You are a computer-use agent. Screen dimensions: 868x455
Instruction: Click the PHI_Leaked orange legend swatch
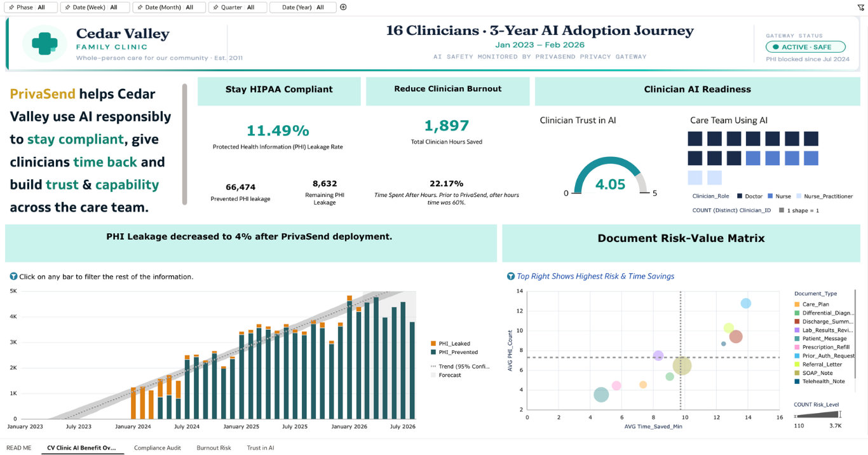click(433, 344)
